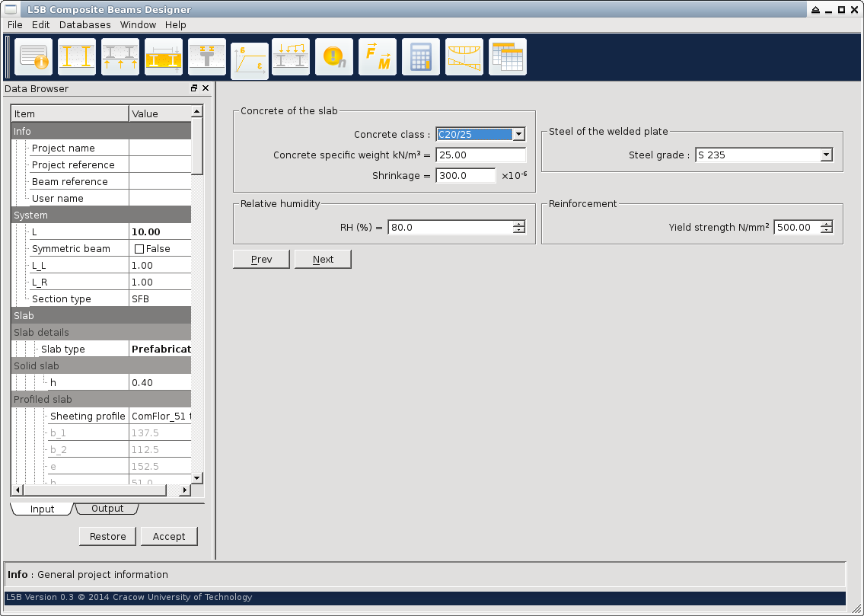The height and width of the screenshot is (616, 864).
Task: Open the calculator icon in toolbar
Action: (421, 57)
